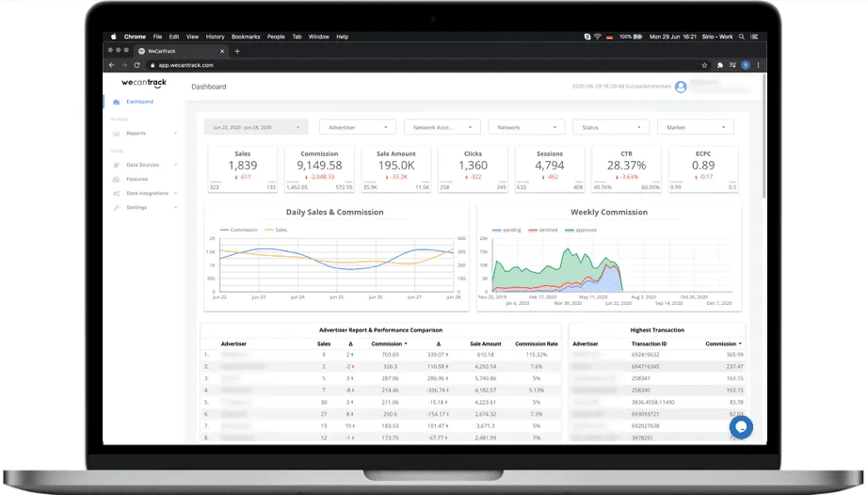Close the WeCanTrack tab
Viewport: 868px width, 495px height.
click(222, 51)
